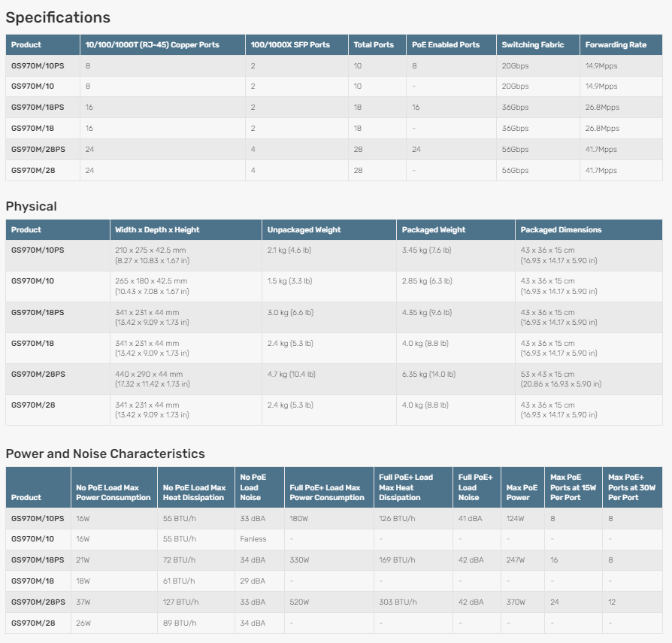Click the "4.7 kg (10.4 lb)" weight
The width and height of the screenshot is (672, 643).
(x=292, y=375)
